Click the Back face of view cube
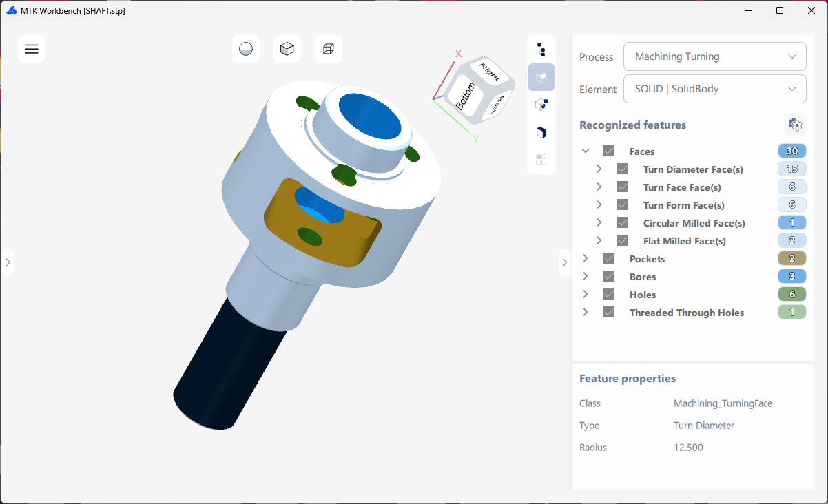Image resolution: width=828 pixels, height=504 pixels. (x=497, y=104)
